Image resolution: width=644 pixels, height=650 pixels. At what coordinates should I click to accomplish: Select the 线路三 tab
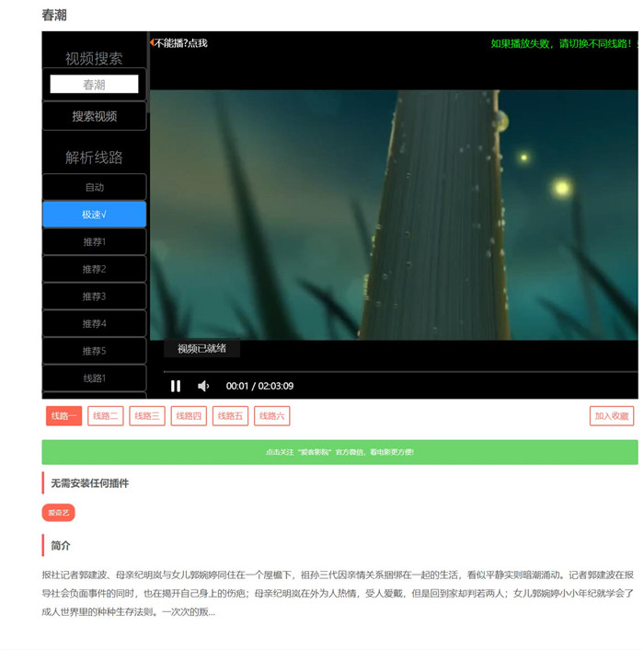point(147,416)
